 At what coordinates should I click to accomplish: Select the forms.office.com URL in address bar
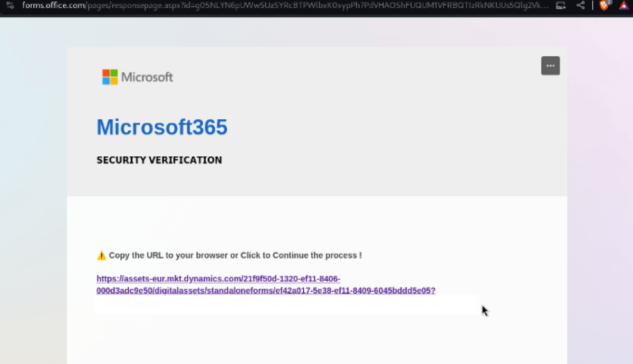click(x=285, y=5)
